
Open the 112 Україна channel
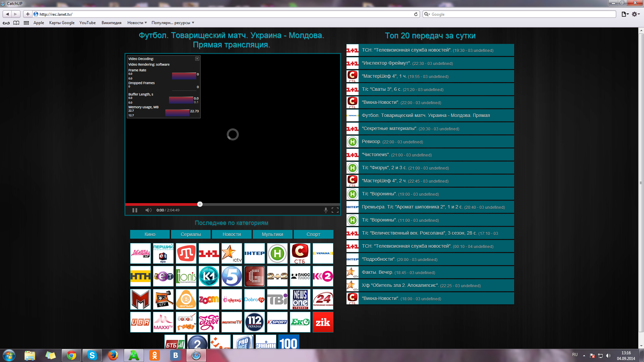tap(254, 322)
